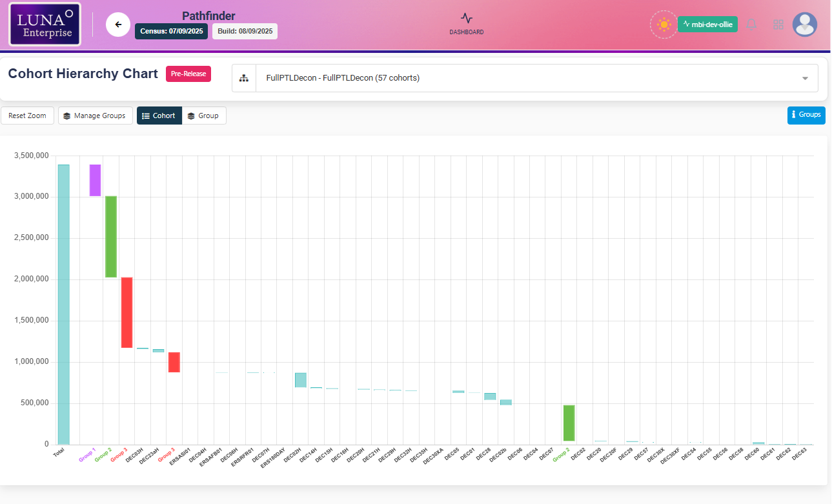Image resolution: width=832 pixels, height=504 pixels.
Task: Click the Reset Zoom button
Action: pyautogui.click(x=27, y=116)
